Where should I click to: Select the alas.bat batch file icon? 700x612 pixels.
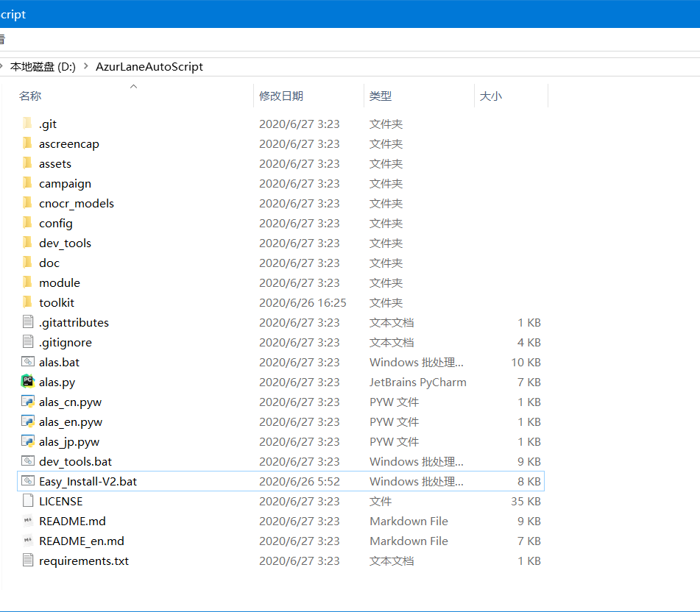tap(26, 362)
